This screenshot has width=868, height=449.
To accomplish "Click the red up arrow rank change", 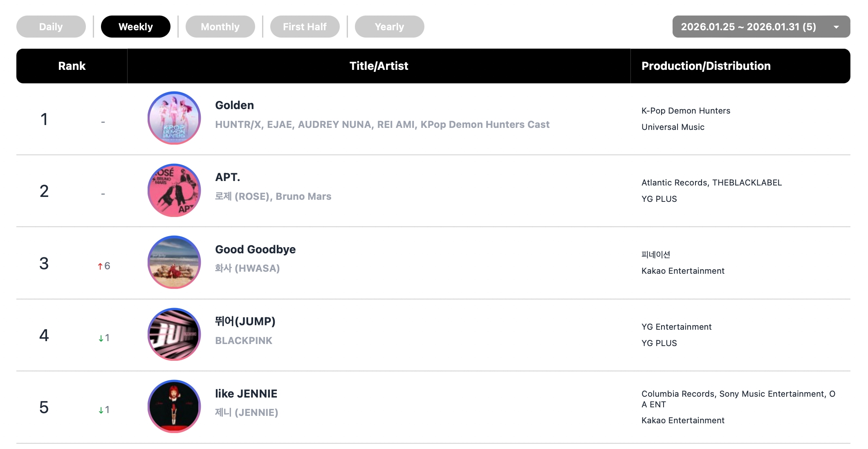I will (100, 266).
